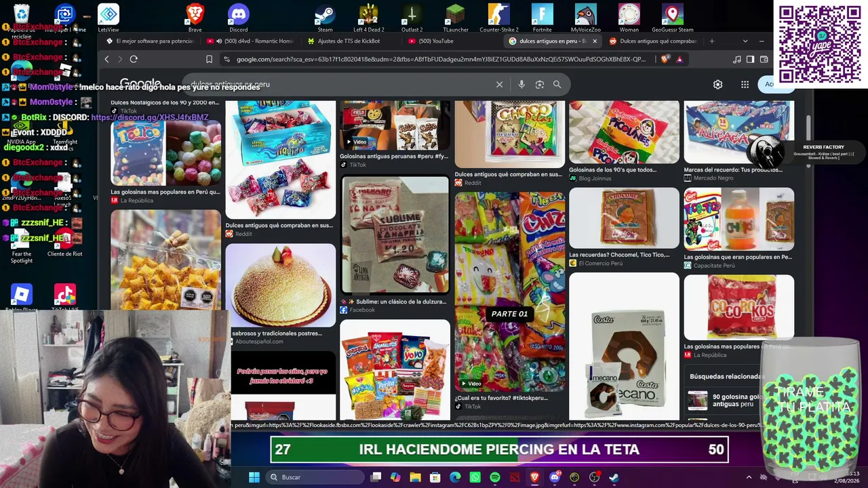Image resolution: width=868 pixels, height=488 pixels.
Task: Open the Mecano Costa chocolate image
Action: point(624,346)
